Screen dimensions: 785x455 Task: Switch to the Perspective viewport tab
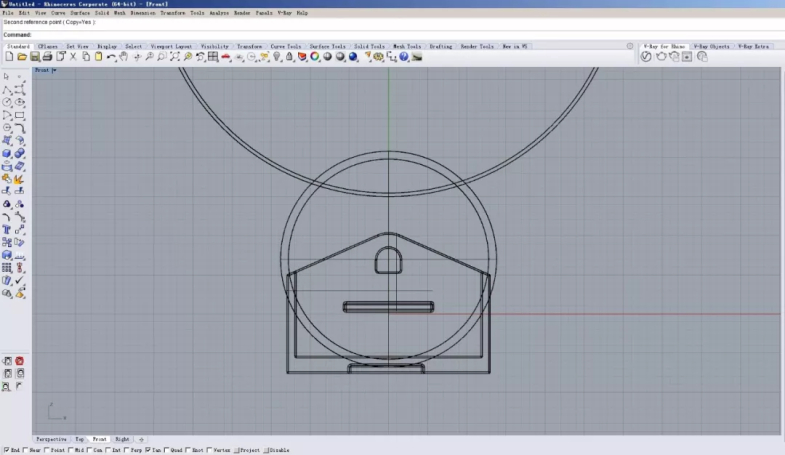52,439
